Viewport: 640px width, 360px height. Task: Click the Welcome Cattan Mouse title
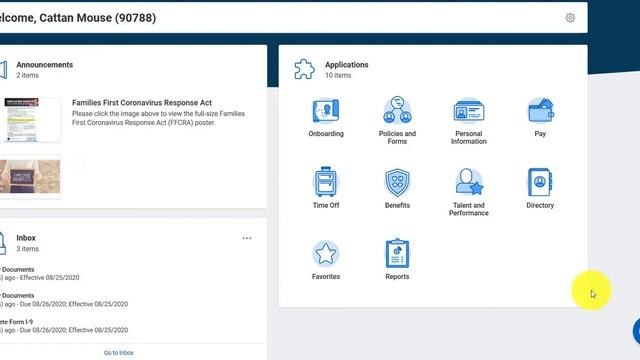pos(78,18)
